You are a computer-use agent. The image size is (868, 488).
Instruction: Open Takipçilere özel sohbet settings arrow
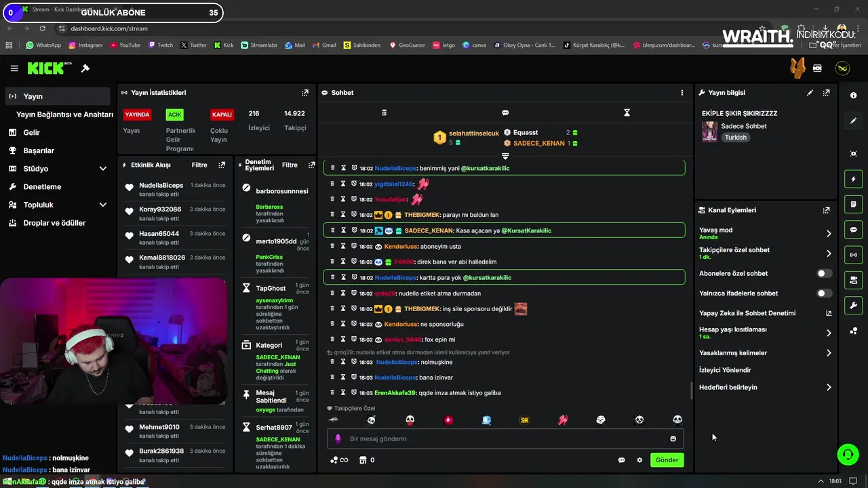point(829,253)
